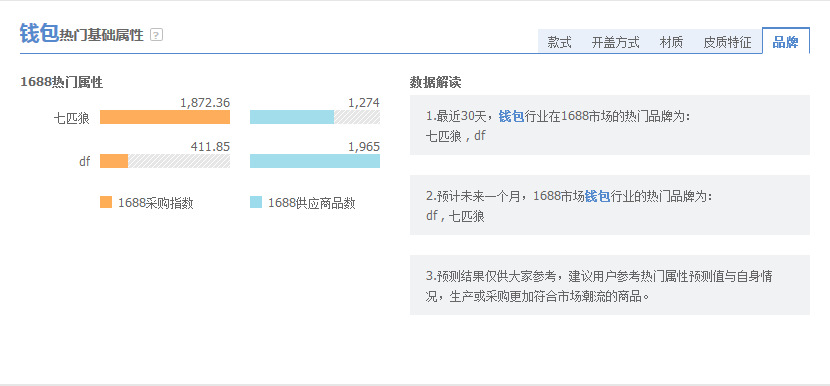Click the question mark help icon

point(156,35)
